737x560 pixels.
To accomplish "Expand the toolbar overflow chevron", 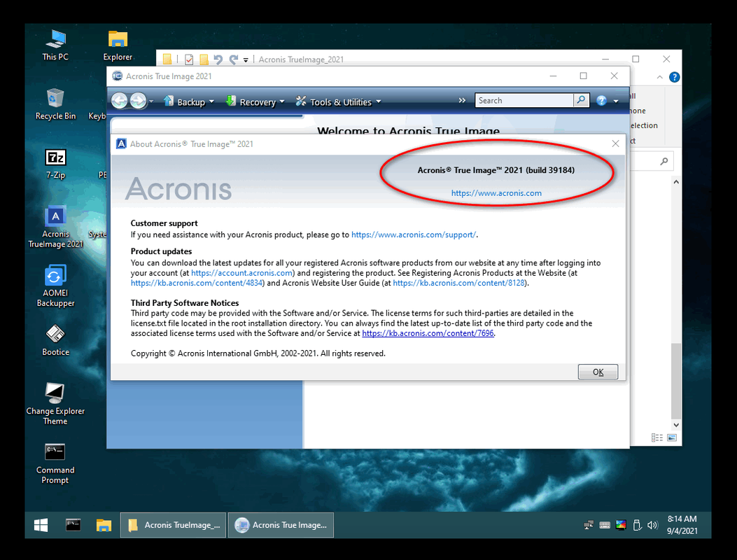I will 462,101.
